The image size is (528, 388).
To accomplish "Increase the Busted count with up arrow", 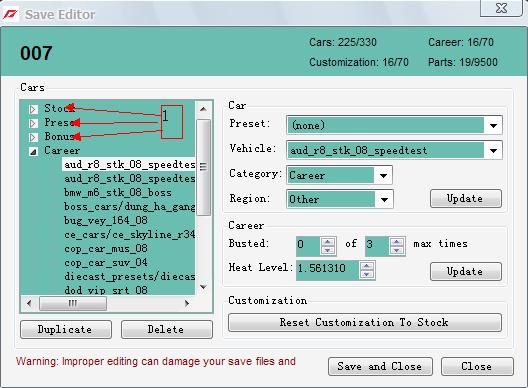I will click(x=328, y=241).
